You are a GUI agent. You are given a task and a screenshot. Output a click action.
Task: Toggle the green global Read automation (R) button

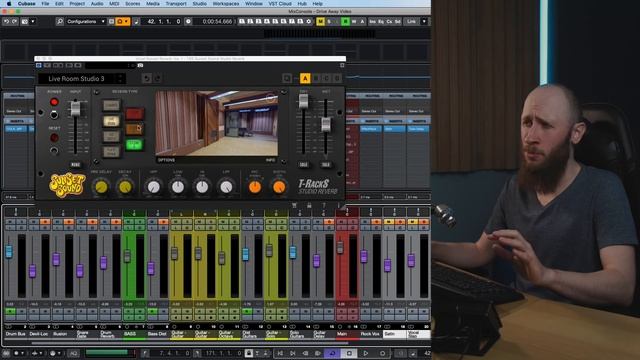[x=345, y=21]
